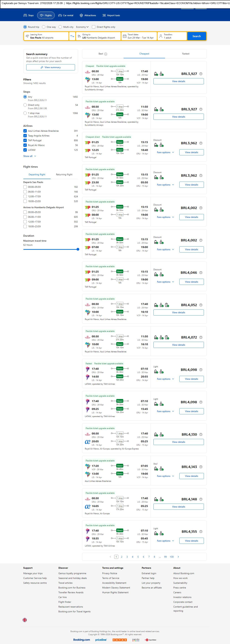The image size is (230, 644).
Task: Click the Leaving from Sao Paulo field
Action: [46, 36]
